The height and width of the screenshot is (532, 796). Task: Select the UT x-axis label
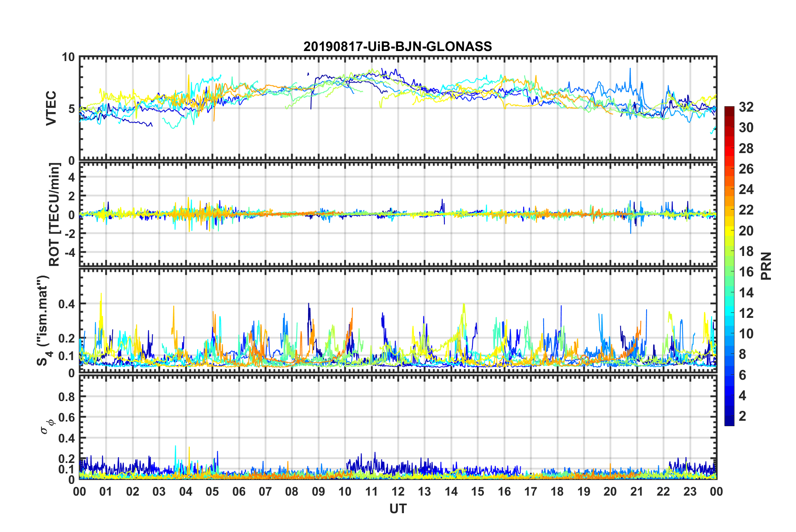[x=398, y=509]
